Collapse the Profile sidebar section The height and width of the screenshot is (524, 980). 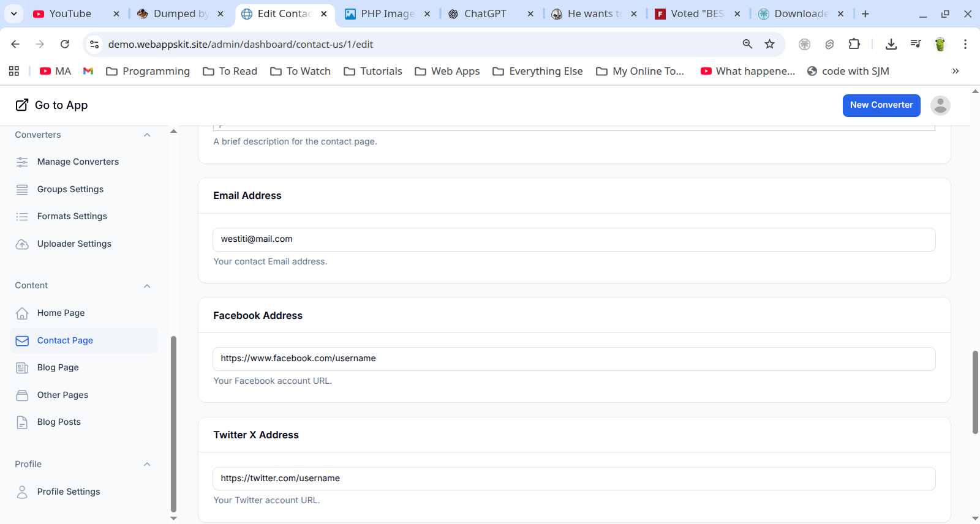pyautogui.click(x=147, y=465)
